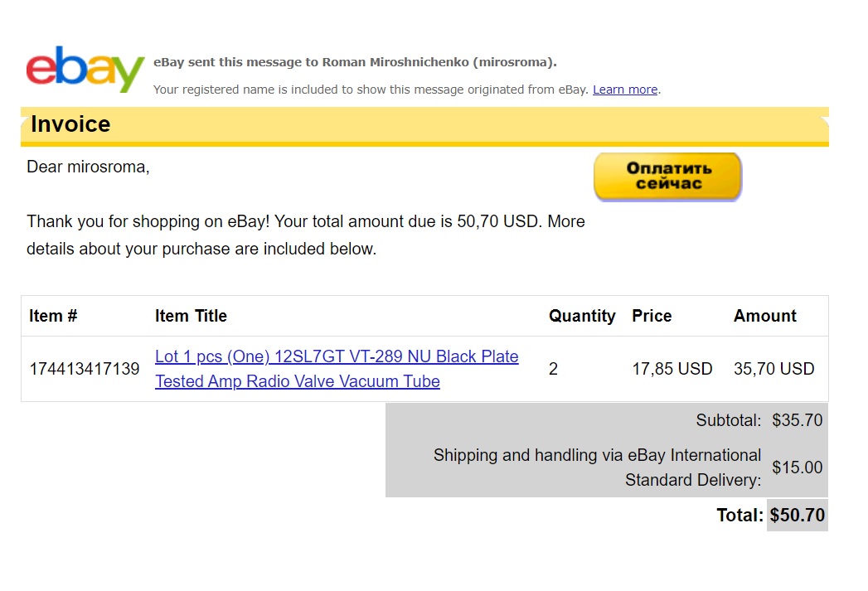
Task: Click the Amount column header
Action: [764, 316]
